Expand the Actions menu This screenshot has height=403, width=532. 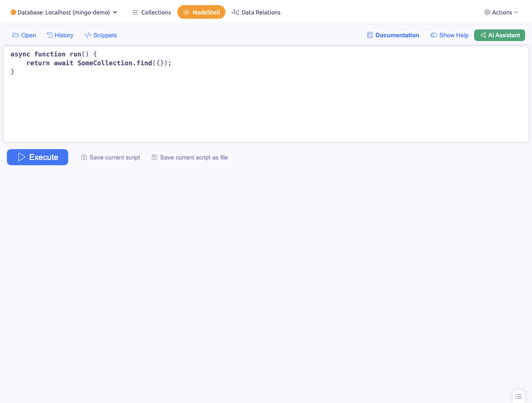coord(501,12)
